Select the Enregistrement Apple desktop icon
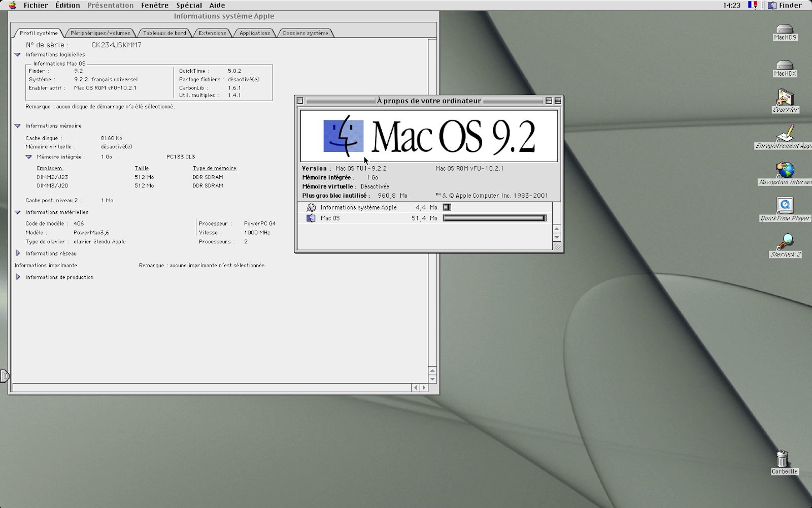The image size is (812, 508). [x=785, y=133]
